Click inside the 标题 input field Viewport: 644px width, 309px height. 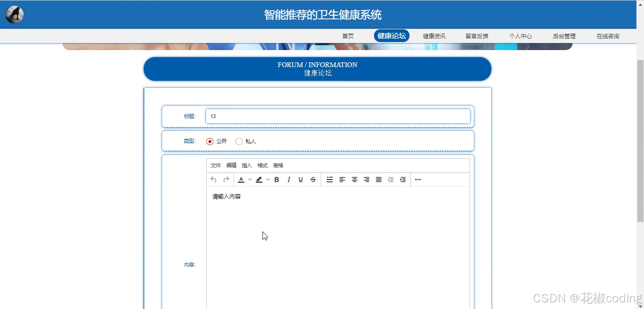[338, 116]
